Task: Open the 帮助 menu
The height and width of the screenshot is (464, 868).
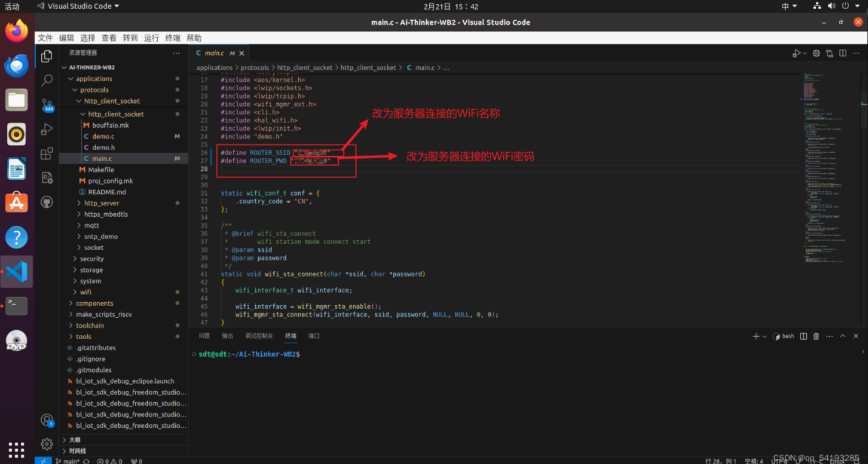Action: 194,38
